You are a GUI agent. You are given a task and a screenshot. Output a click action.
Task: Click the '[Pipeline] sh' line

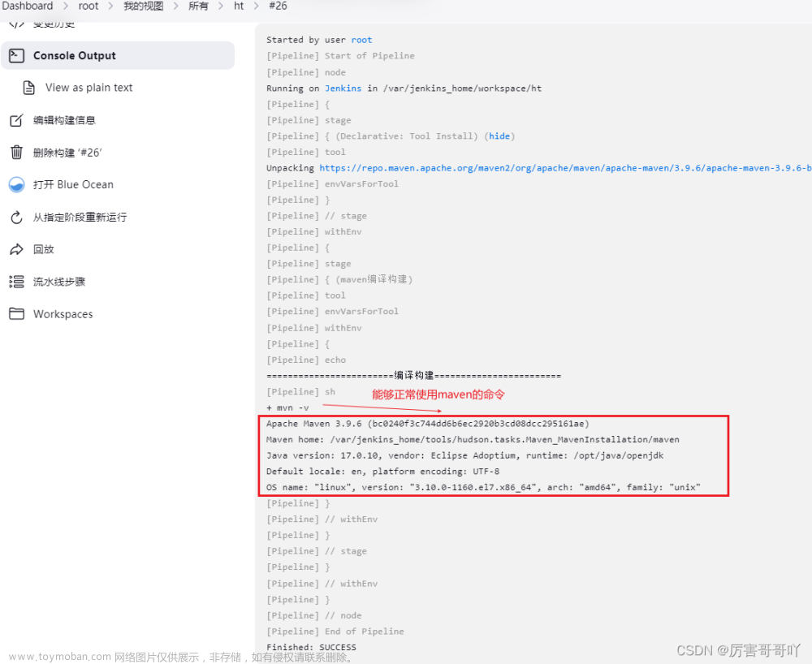coord(301,392)
